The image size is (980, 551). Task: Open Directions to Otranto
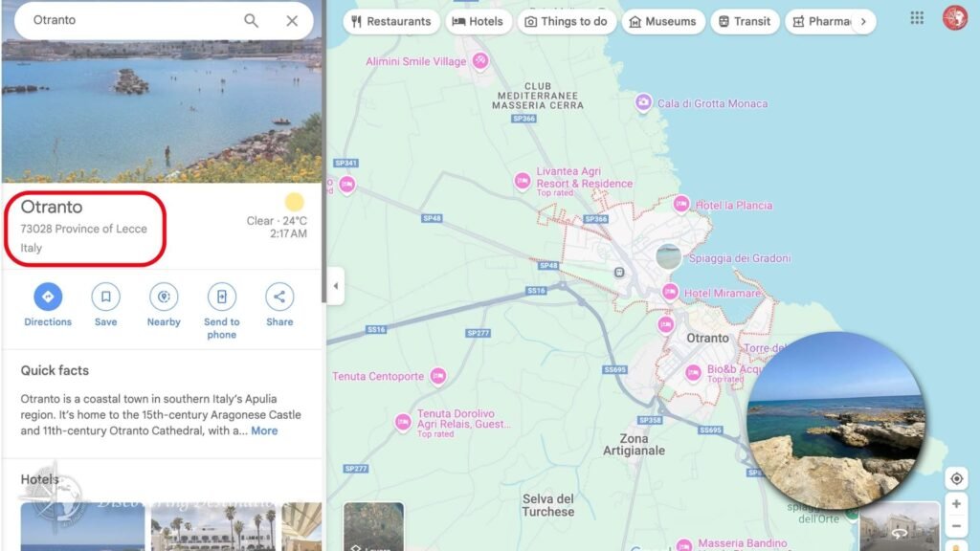(x=48, y=297)
